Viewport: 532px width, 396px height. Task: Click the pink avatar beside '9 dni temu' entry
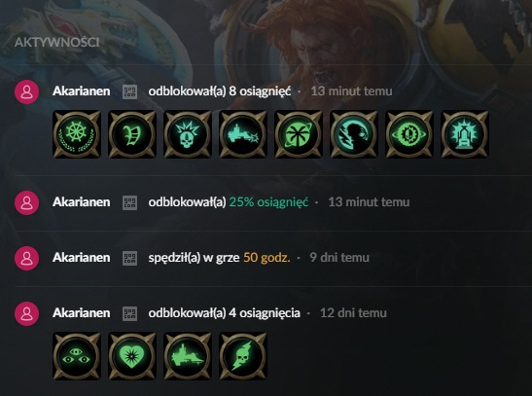pyautogui.click(x=26, y=258)
